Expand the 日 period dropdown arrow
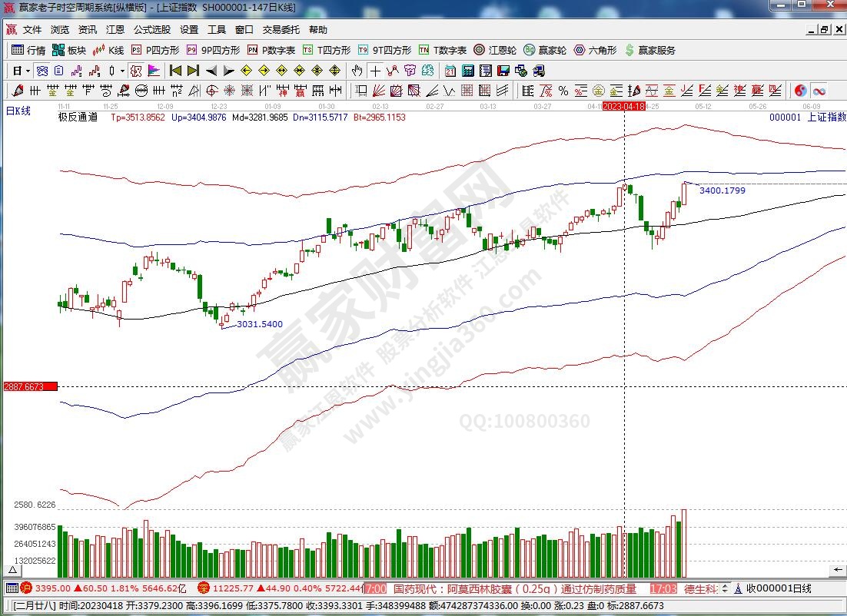 click(x=28, y=71)
